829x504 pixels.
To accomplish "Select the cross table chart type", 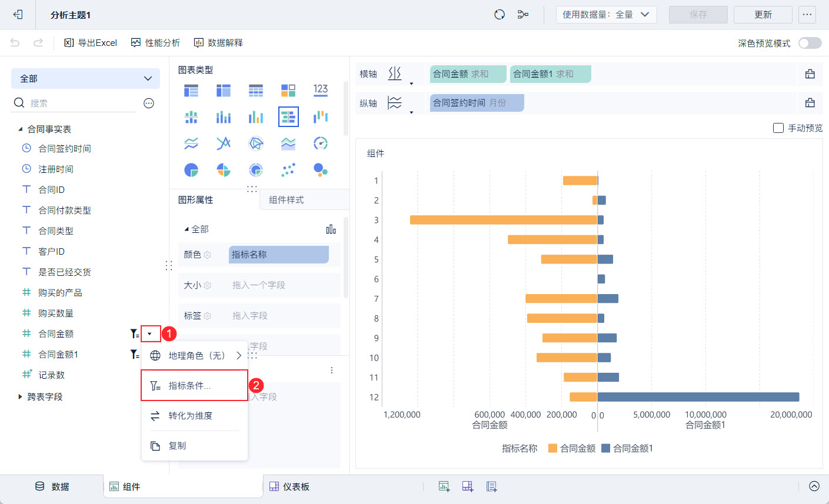I will coord(224,90).
